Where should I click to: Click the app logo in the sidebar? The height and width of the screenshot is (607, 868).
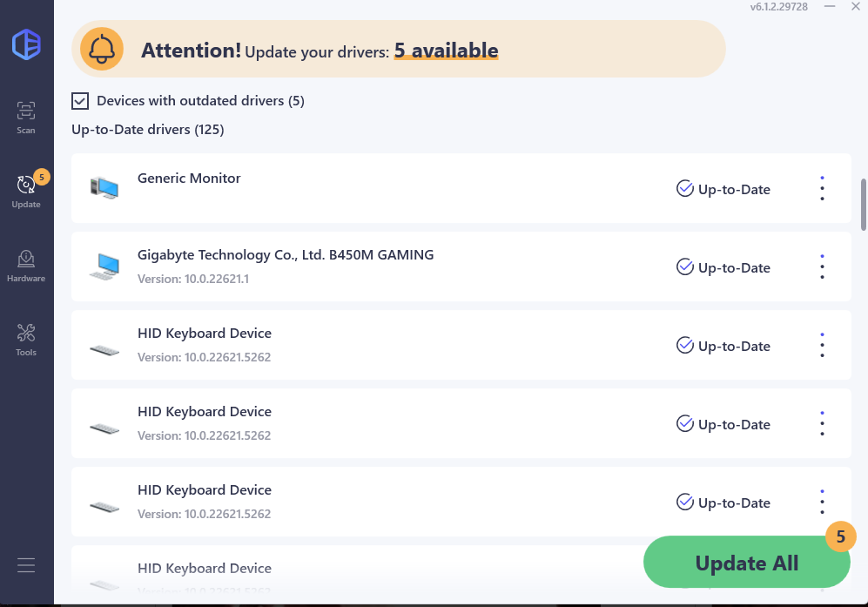click(27, 44)
